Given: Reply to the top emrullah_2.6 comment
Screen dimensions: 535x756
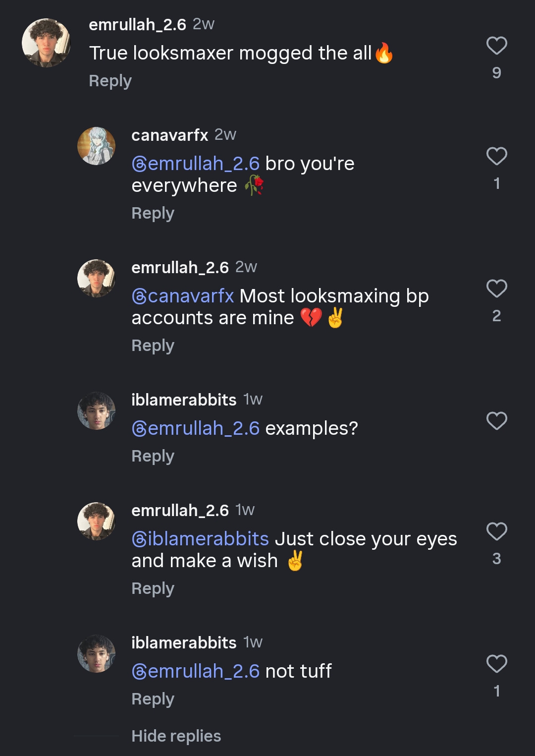Looking at the screenshot, I should coord(110,81).
